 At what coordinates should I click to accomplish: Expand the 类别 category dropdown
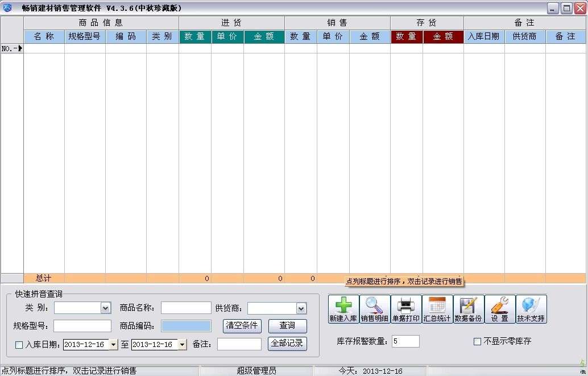[x=106, y=308]
